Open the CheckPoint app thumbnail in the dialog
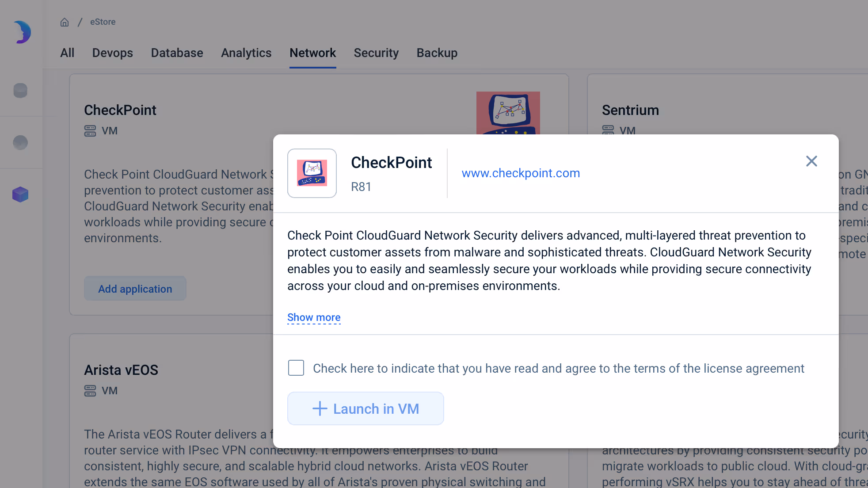 coord(312,173)
